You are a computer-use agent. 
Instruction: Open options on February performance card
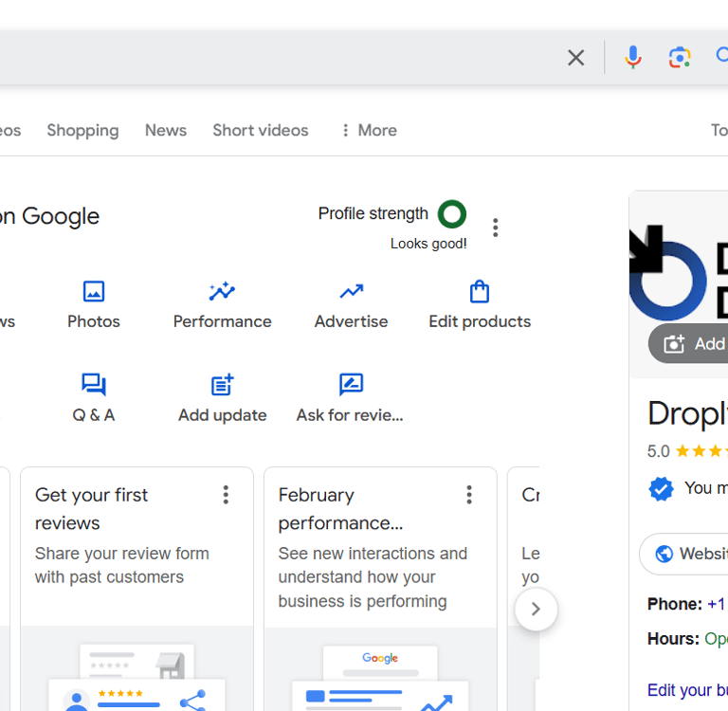tap(469, 495)
